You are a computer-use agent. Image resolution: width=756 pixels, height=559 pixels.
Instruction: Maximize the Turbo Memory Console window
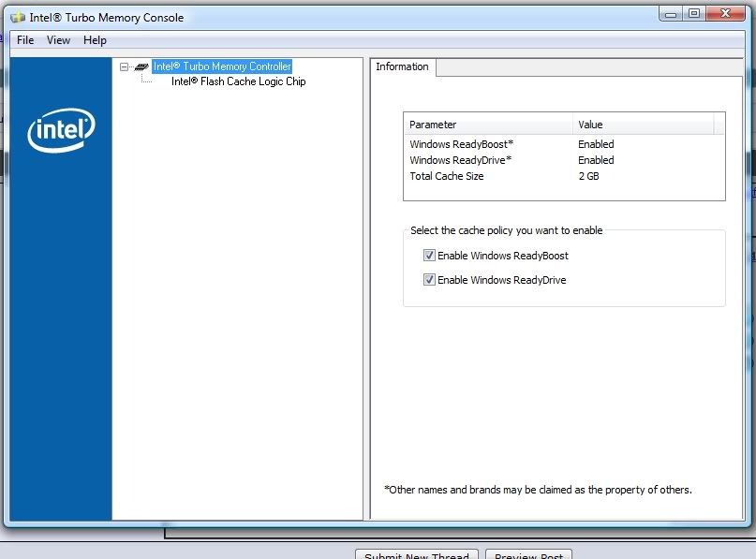tap(694, 13)
